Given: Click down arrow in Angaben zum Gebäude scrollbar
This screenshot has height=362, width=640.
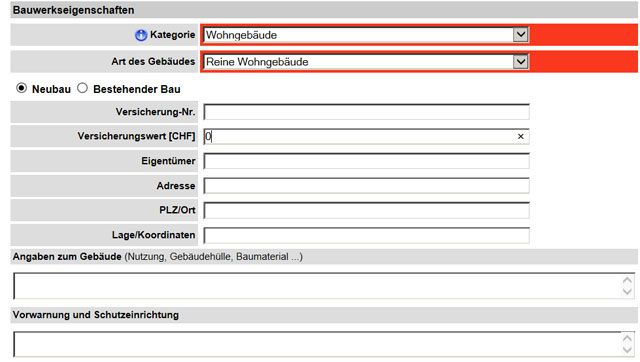Looking at the screenshot, I should [627, 291].
